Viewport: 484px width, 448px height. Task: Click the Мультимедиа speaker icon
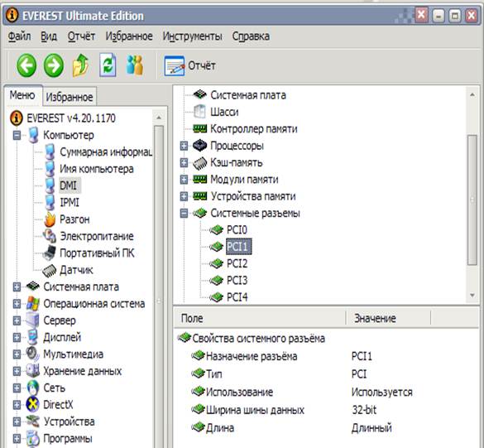coord(33,354)
